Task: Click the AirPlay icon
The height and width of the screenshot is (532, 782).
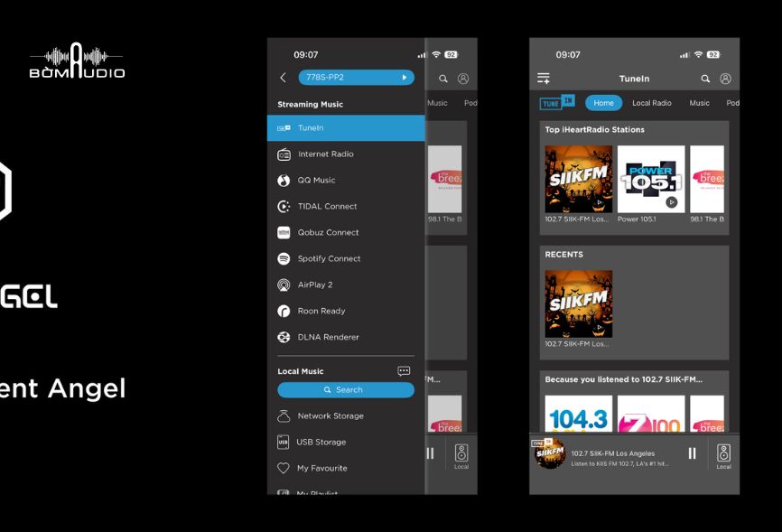Action: coord(284,285)
